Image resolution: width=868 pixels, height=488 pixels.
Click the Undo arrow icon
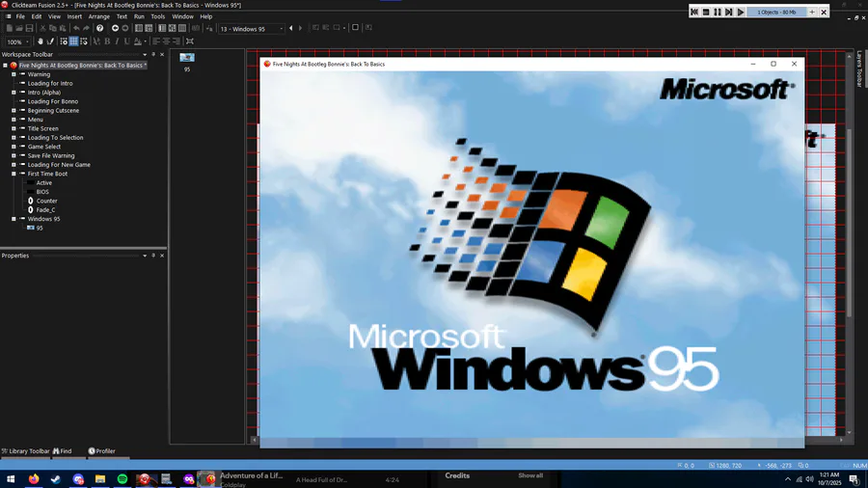76,28
